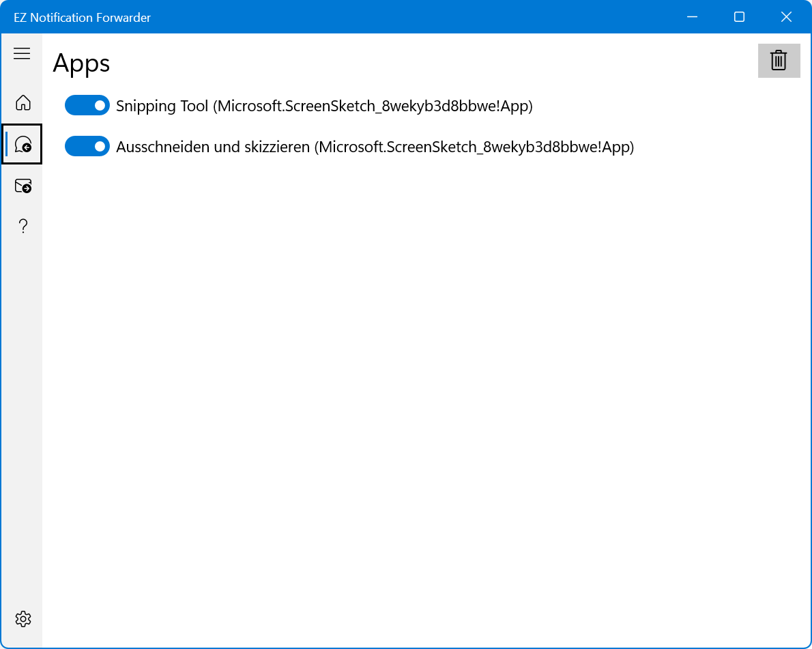Click the EZ Notification Forwarder title
This screenshot has height=649, width=812.
pyautogui.click(x=83, y=18)
